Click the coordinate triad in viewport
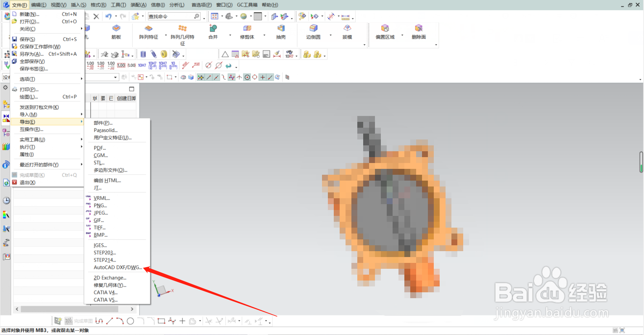The height and width of the screenshot is (335, 644). [162, 288]
